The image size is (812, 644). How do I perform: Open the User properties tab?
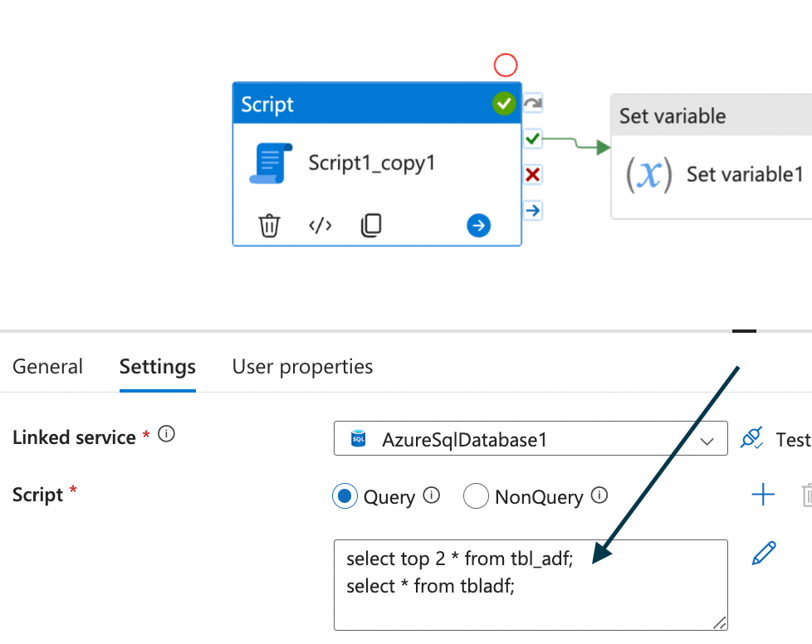point(302,367)
